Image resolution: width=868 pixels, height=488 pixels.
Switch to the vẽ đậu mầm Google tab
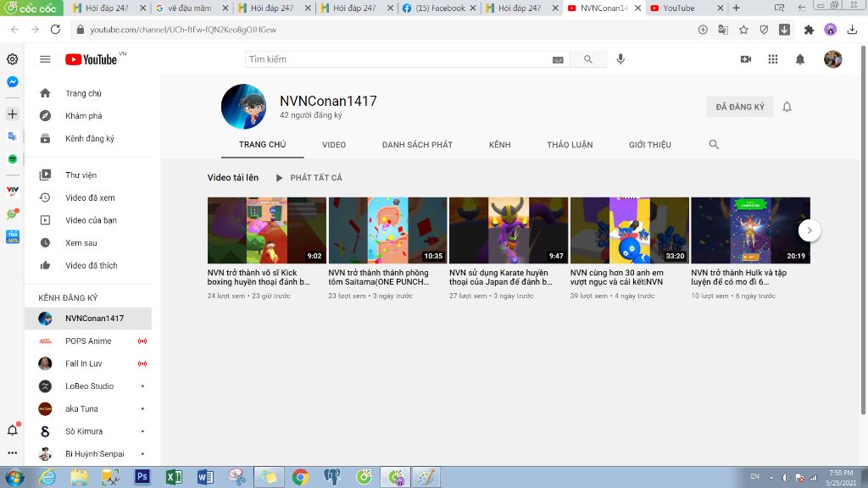(191, 8)
